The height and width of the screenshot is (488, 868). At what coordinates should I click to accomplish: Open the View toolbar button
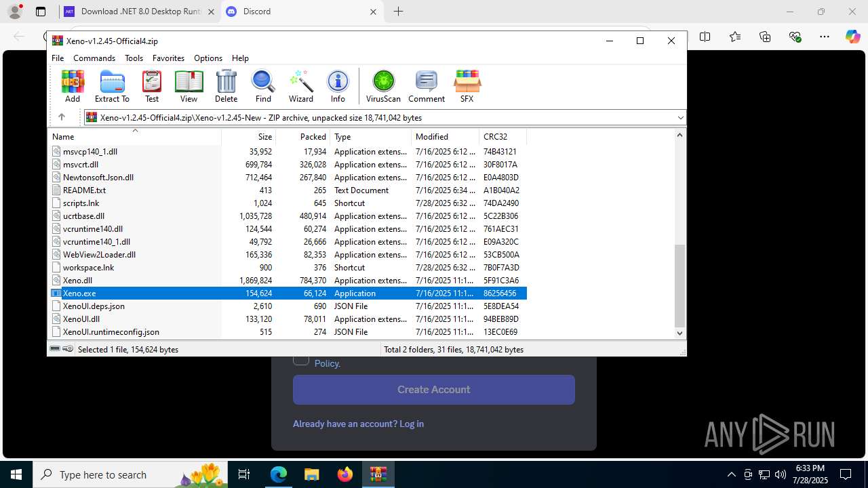pyautogui.click(x=189, y=86)
